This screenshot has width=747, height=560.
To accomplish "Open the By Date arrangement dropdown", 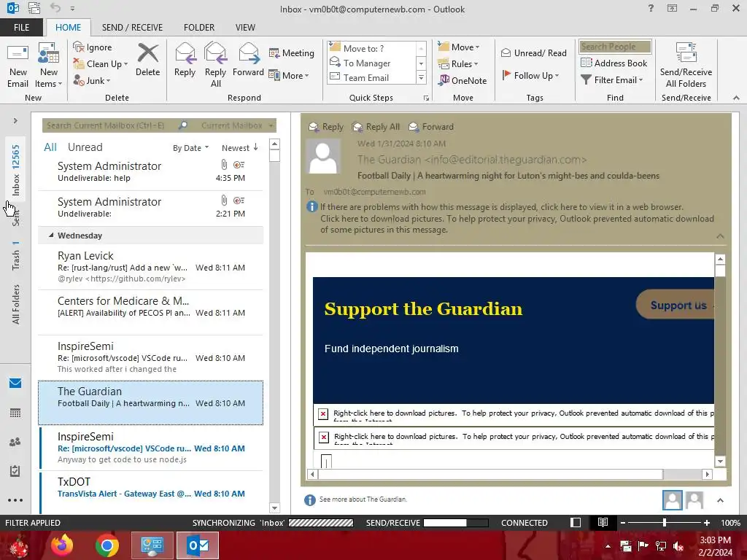I will tap(190, 148).
